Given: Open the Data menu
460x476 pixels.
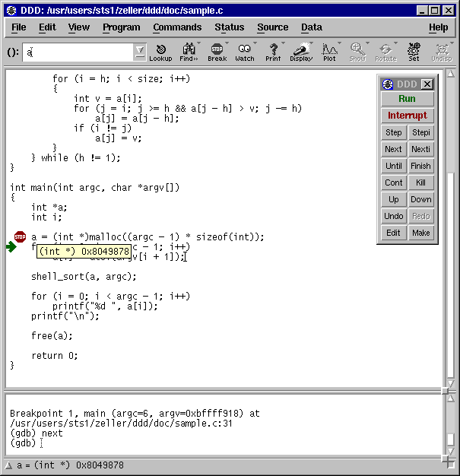Looking at the screenshot, I should click(312, 27).
